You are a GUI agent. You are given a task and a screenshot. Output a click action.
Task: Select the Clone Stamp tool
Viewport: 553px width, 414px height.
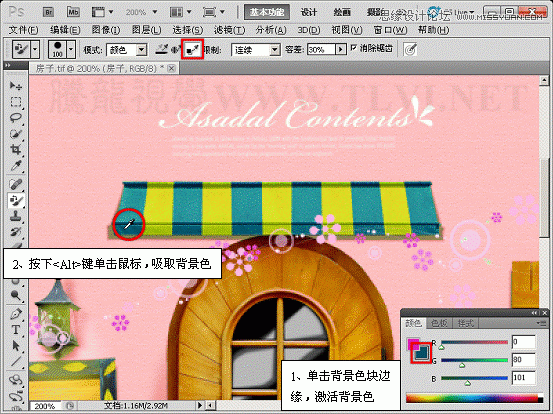coord(16,216)
